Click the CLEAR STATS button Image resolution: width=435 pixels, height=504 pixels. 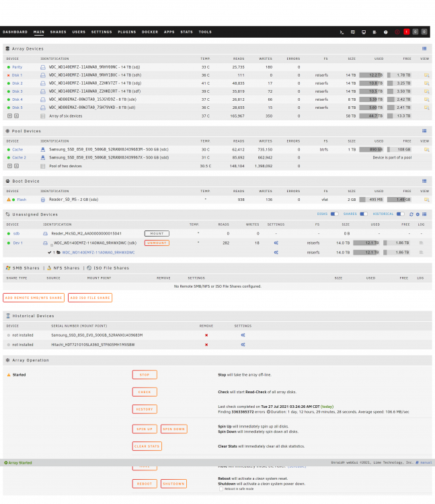pos(147,446)
